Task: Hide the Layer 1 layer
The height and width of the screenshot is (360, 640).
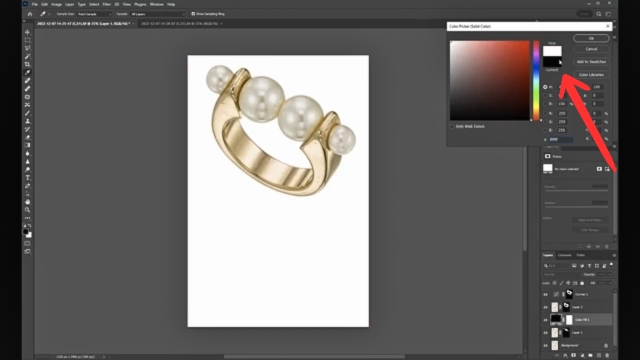Action: point(545,333)
